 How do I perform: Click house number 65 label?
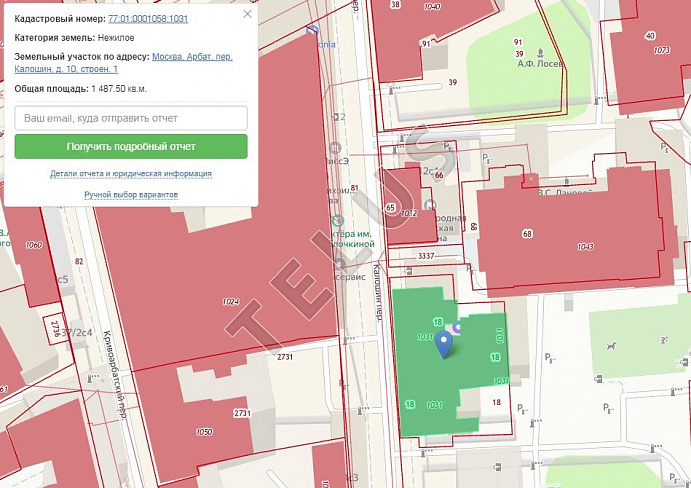pos(390,208)
